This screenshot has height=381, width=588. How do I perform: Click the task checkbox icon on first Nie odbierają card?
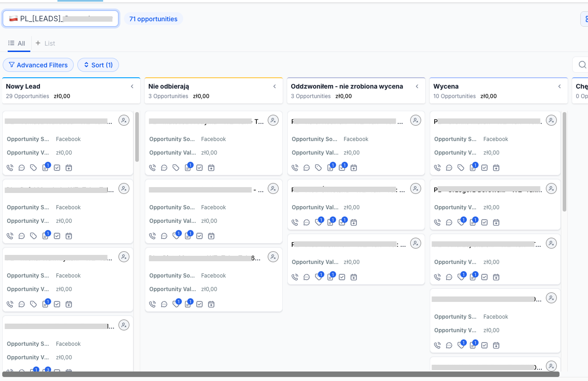click(199, 168)
